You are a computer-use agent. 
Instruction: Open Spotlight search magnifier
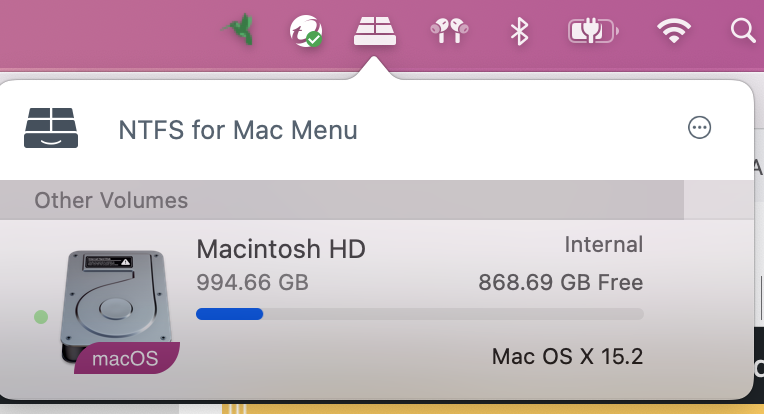[743, 31]
